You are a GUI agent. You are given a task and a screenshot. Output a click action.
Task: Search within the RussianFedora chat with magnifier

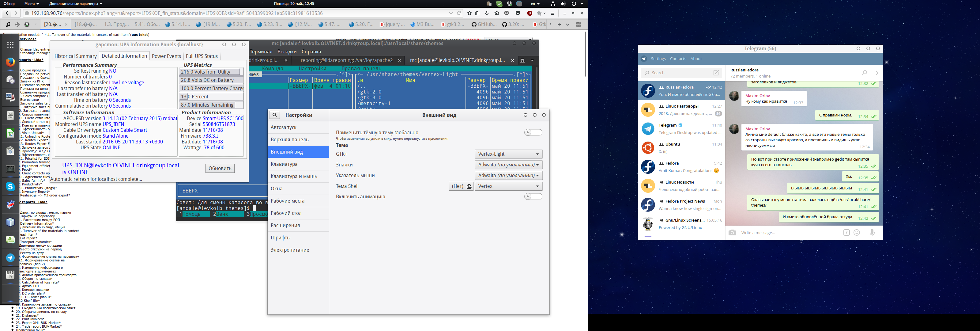point(864,73)
